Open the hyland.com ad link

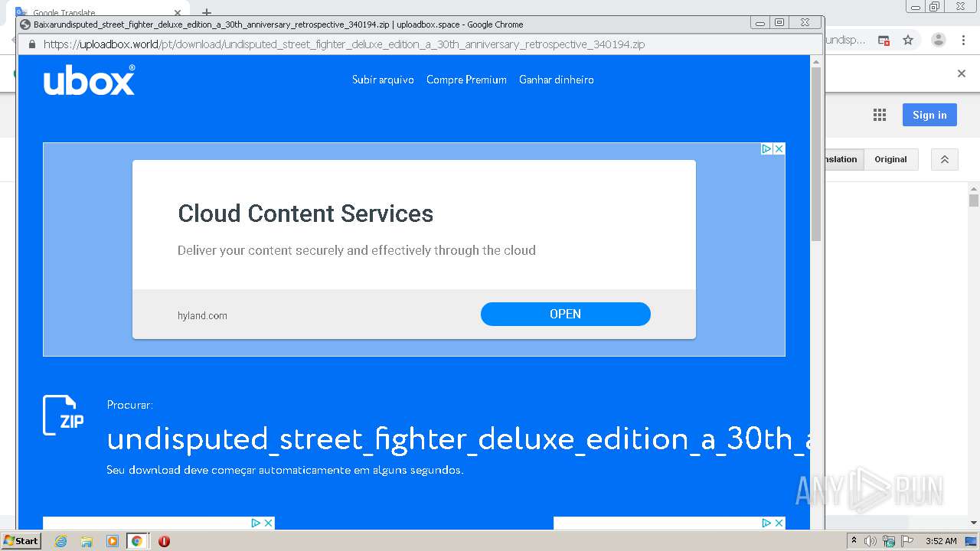click(x=202, y=315)
